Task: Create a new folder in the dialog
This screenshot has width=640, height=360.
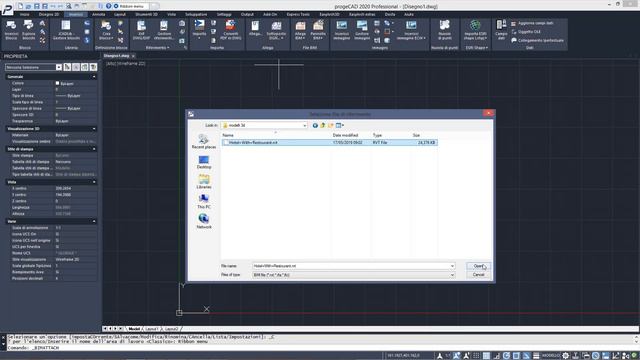Action: 331,125
